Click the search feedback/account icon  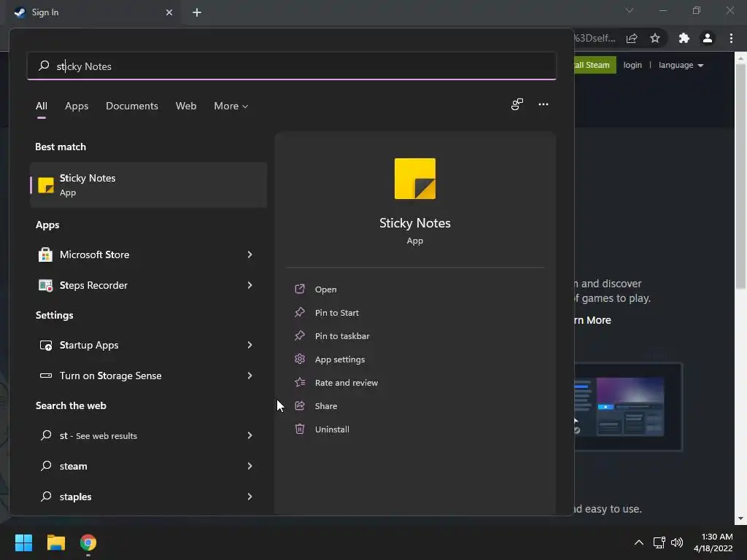click(517, 104)
